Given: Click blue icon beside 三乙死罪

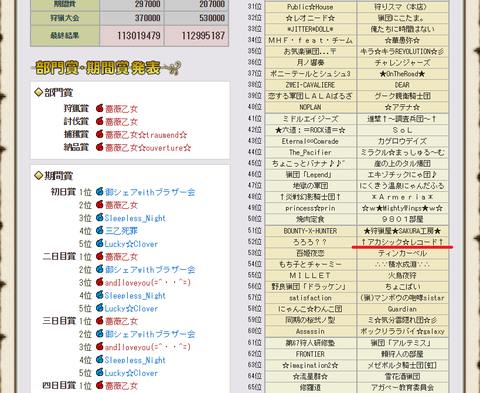Looking at the screenshot, I should [99, 230].
